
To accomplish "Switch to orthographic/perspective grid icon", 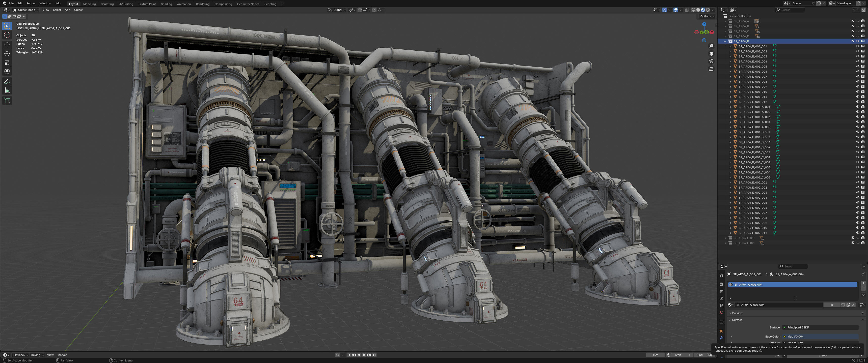I will point(711,69).
